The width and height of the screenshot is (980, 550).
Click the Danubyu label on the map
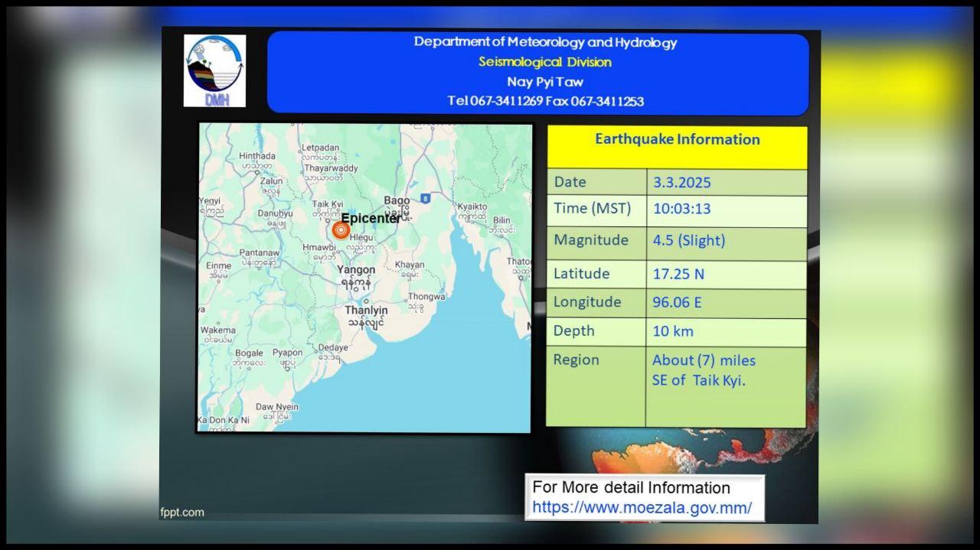tap(275, 213)
